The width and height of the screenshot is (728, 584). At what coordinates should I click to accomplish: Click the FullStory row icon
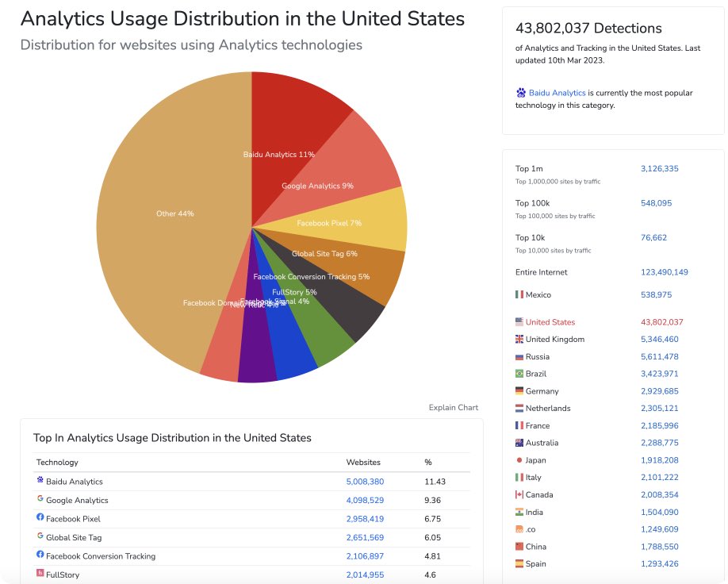point(40,573)
